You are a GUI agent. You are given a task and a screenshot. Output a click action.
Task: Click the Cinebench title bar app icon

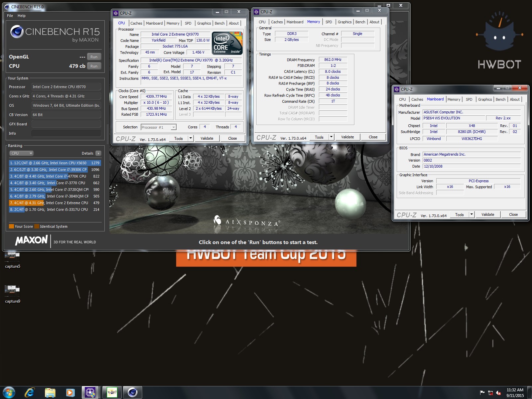pos(7,7)
